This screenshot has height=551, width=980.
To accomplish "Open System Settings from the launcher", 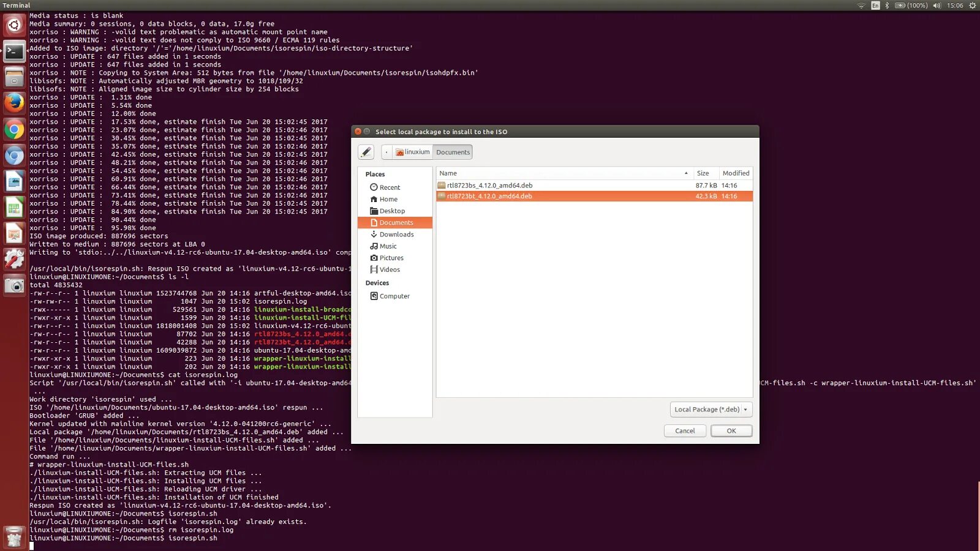I will (13, 259).
